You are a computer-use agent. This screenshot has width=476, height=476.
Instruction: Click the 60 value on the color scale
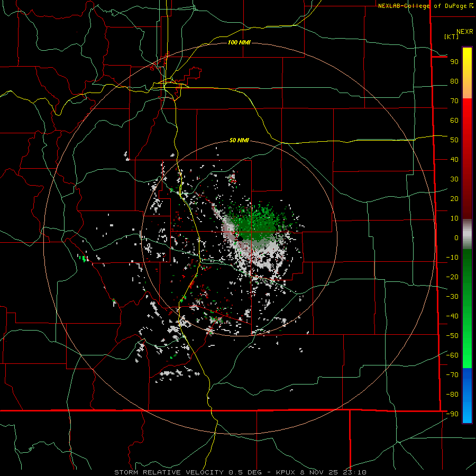click(x=454, y=121)
